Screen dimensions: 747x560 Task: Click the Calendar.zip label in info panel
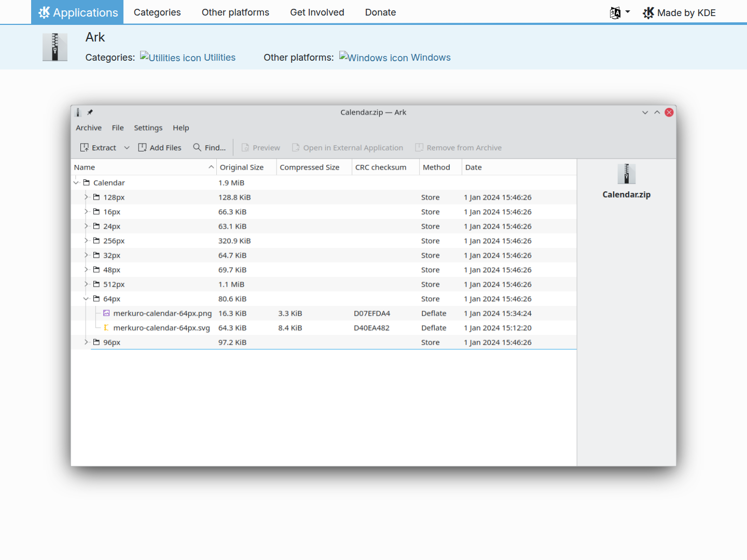coord(627,195)
